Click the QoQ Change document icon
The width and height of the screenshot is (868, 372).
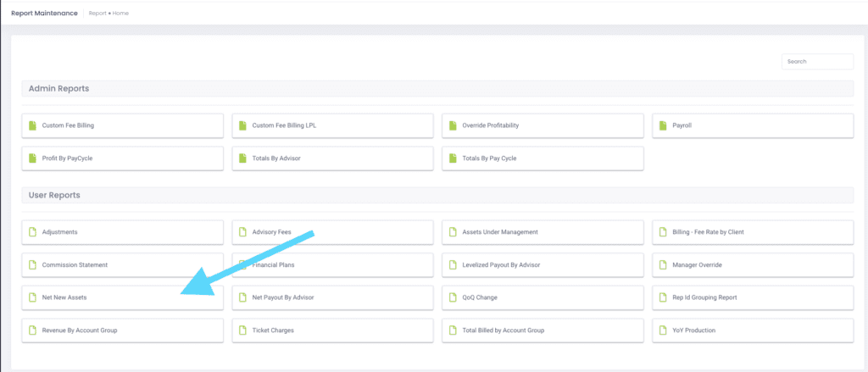pos(453,297)
